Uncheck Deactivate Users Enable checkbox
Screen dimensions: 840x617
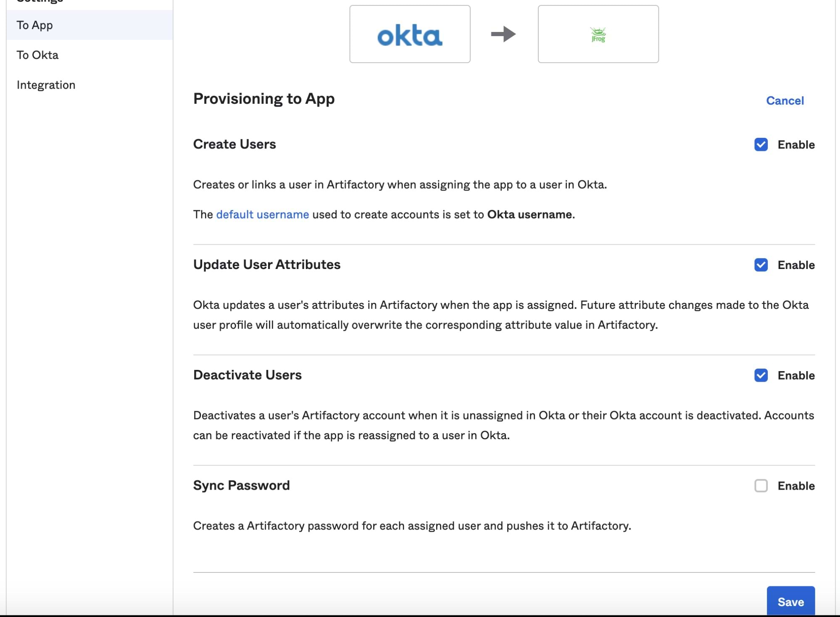pos(761,375)
